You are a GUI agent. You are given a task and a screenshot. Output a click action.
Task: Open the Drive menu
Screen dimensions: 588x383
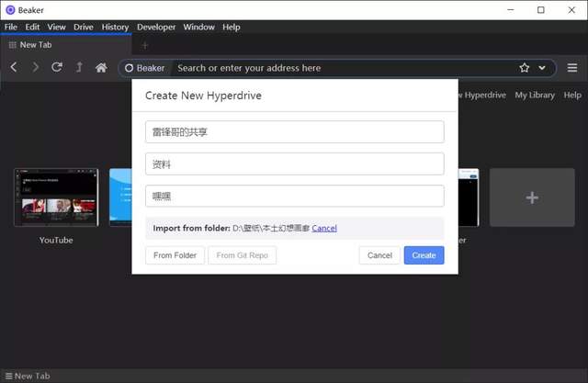tap(84, 27)
